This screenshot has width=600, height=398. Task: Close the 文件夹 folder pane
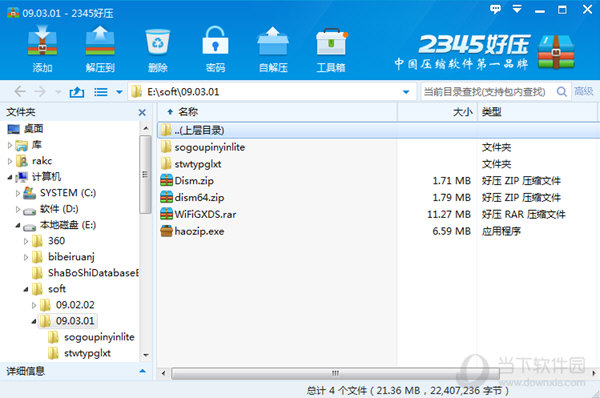click(142, 113)
